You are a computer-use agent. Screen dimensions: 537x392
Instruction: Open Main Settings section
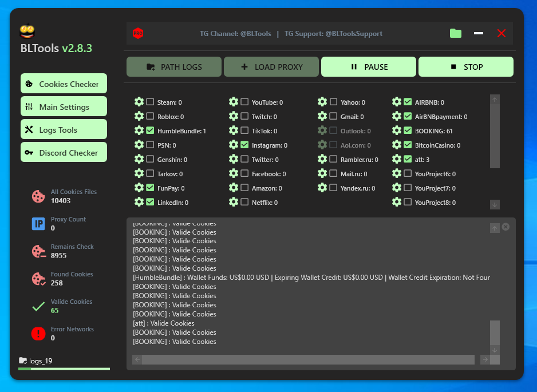coord(64,106)
